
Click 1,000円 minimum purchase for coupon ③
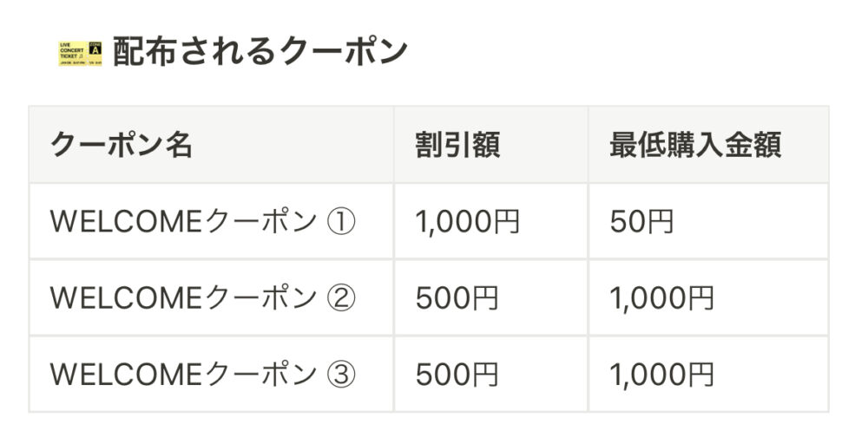(x=662, y=375)
